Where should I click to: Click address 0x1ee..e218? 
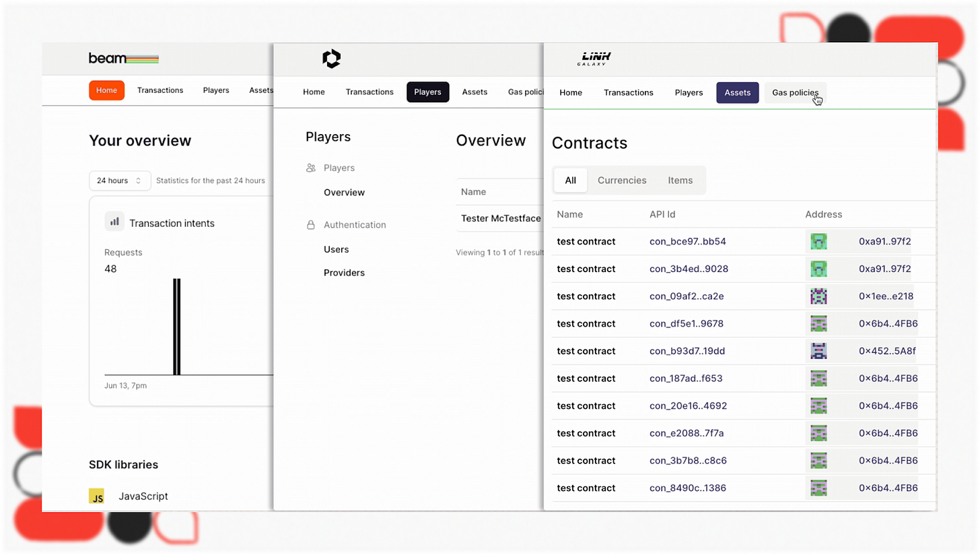[886, 296]
